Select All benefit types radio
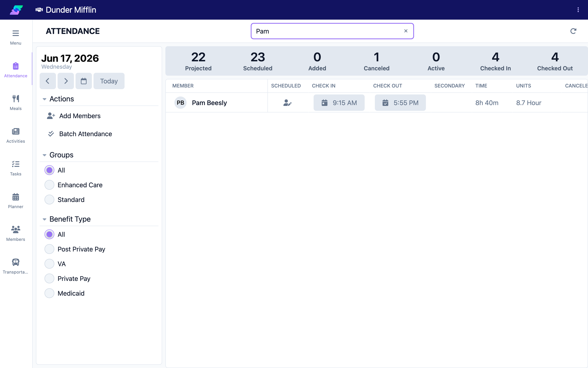 tap(49, 234)
